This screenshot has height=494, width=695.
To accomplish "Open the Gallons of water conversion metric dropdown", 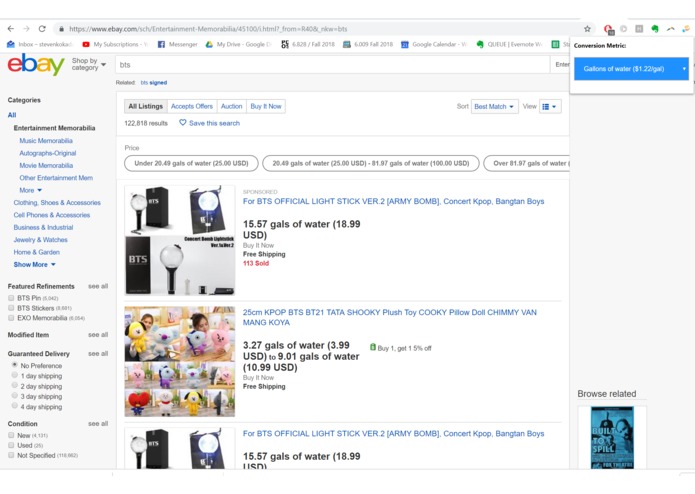I will (631, 69).
